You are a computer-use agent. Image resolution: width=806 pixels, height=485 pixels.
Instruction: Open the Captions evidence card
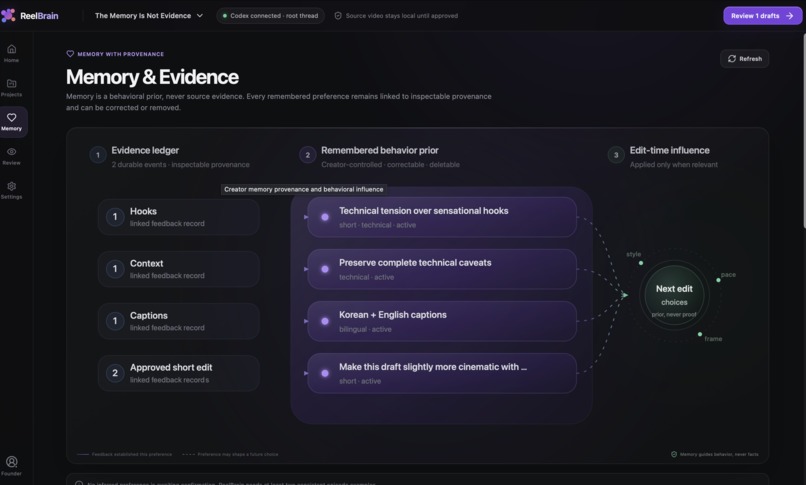coord(178,321)
